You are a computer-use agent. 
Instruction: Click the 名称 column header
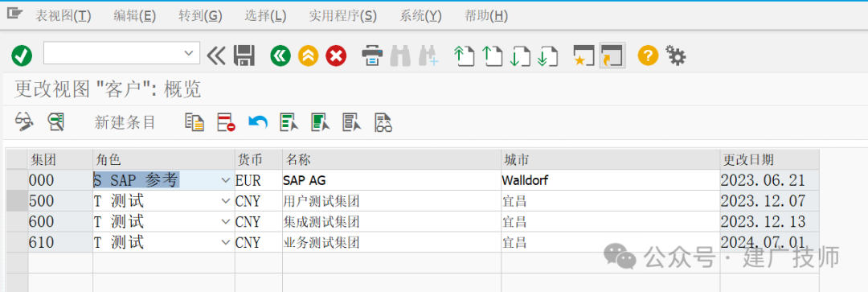coord(391,159)
